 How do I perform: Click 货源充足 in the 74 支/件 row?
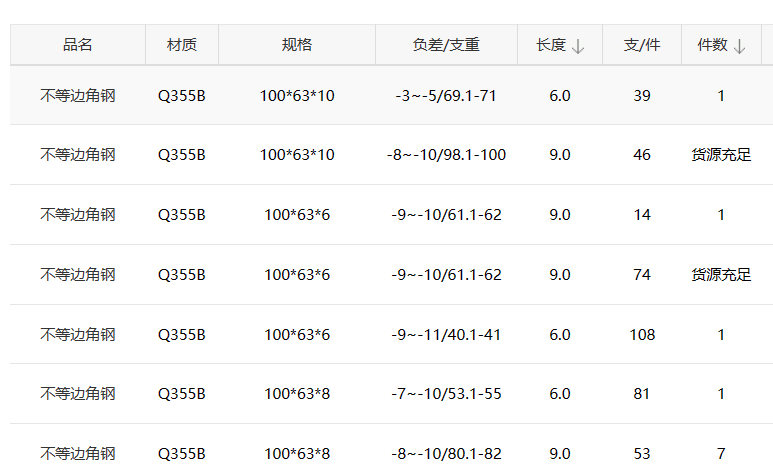721,275
